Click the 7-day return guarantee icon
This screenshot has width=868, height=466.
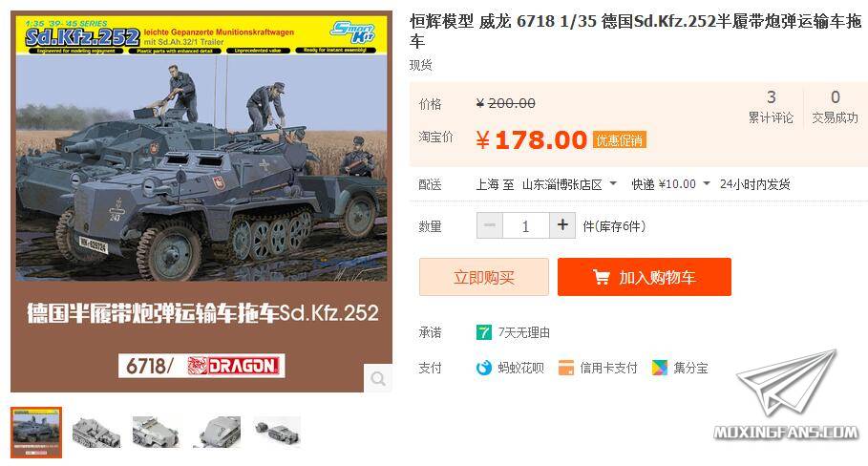tap(484, 332)
